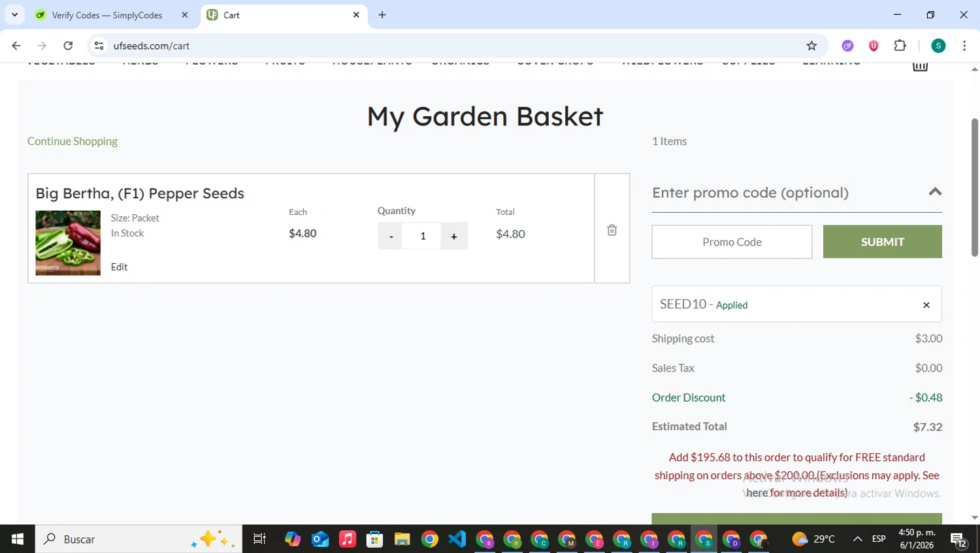Open Big Bertha, (F1) Pepper Seeds title

click(x=140, y=193)
